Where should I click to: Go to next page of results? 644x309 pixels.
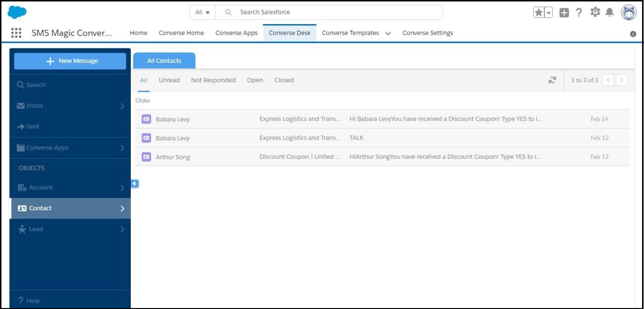coord(622,80)
